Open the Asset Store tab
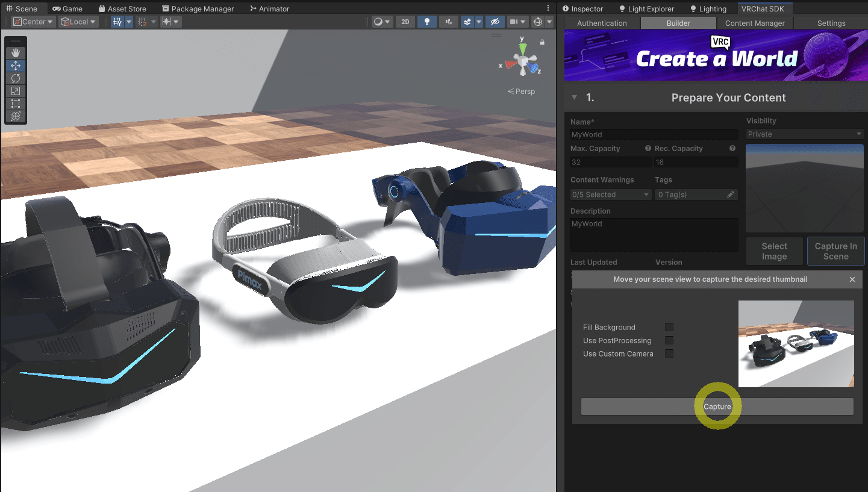868x492 pixels. (x=121, y=9)
